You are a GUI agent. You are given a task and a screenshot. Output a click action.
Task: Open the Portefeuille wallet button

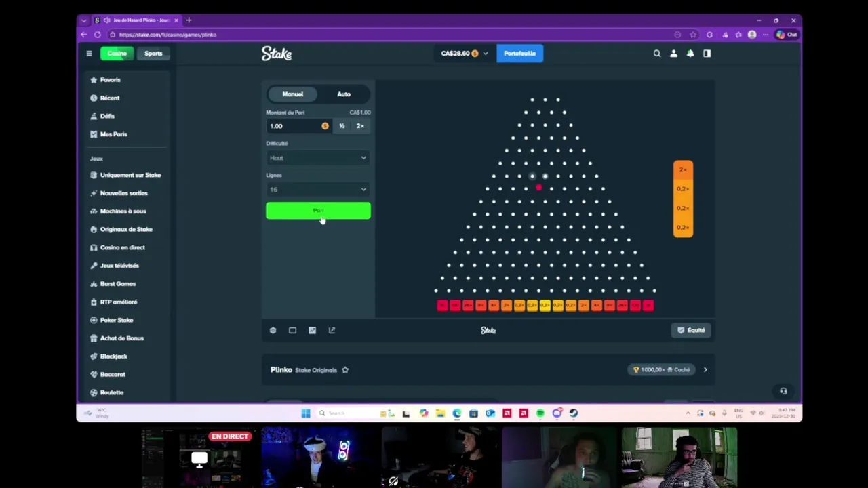pyautogui.click(x=519, y=54)
